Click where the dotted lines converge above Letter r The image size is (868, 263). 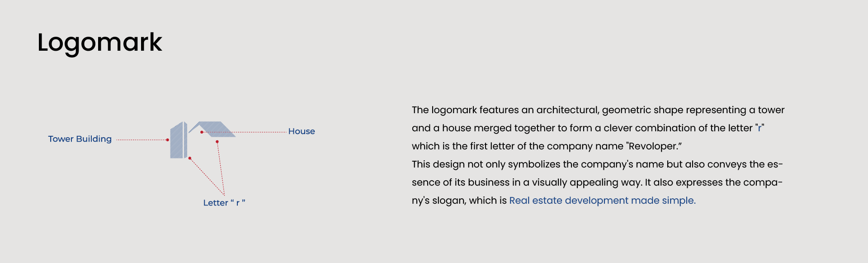[x=224, y=195]
